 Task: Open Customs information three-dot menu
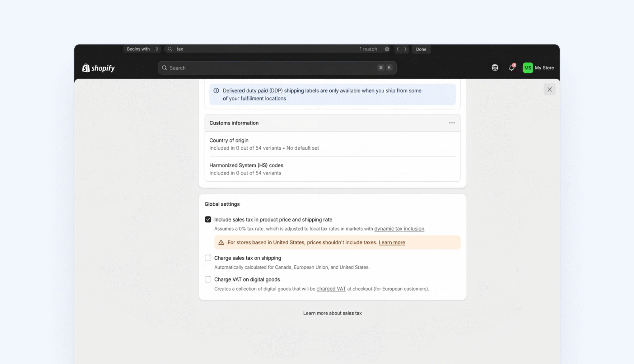(x=452, y=123)
